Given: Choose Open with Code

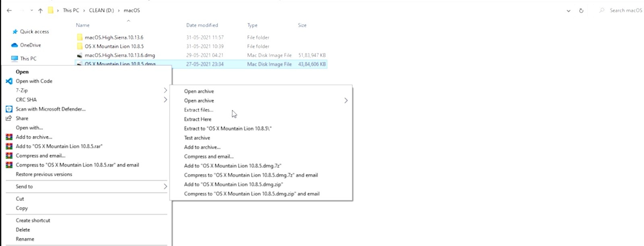Looking at the screenshot, I should pyautogui.click(x=34, y=81).
